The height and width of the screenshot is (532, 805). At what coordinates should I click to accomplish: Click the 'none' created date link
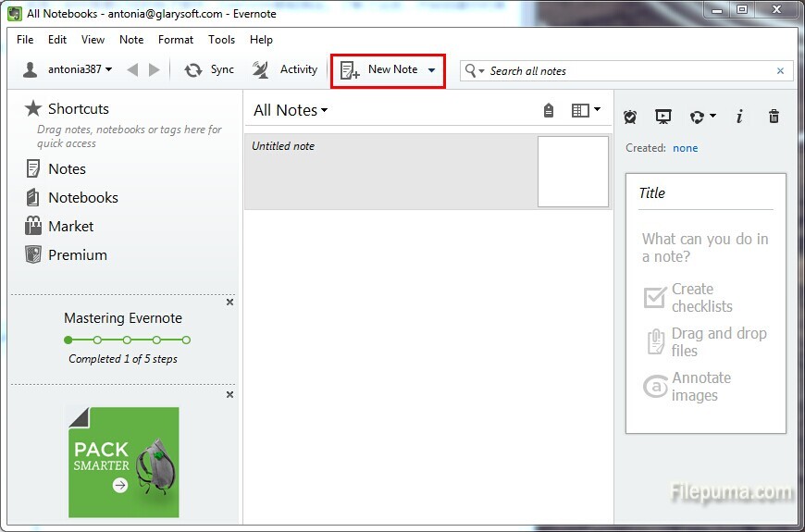(685, 148)
